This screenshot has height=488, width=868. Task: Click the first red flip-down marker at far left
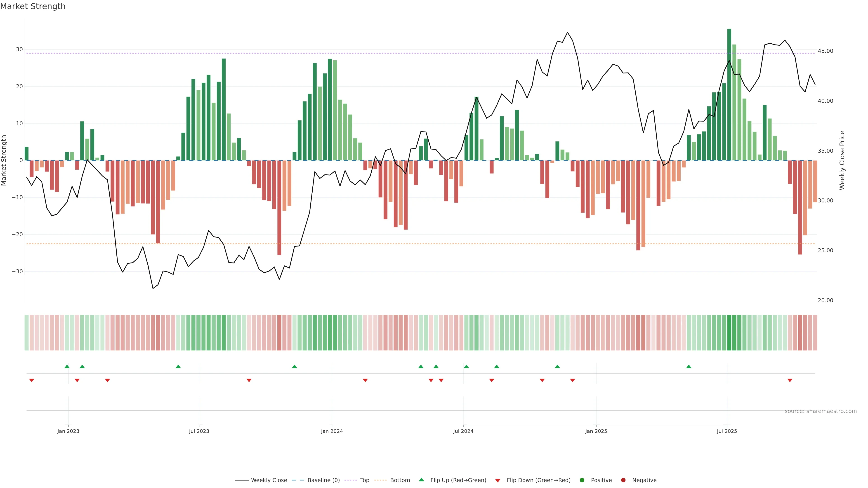click(32, 380)
